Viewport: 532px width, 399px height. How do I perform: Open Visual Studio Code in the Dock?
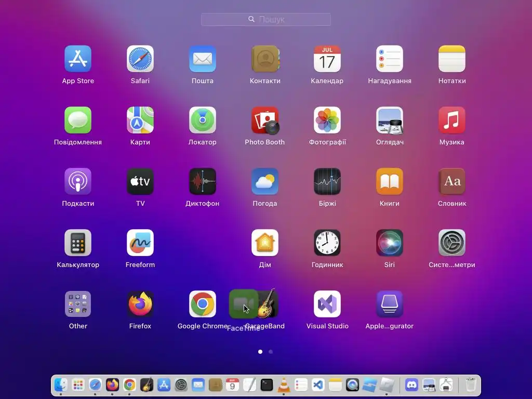pos(318,385)
